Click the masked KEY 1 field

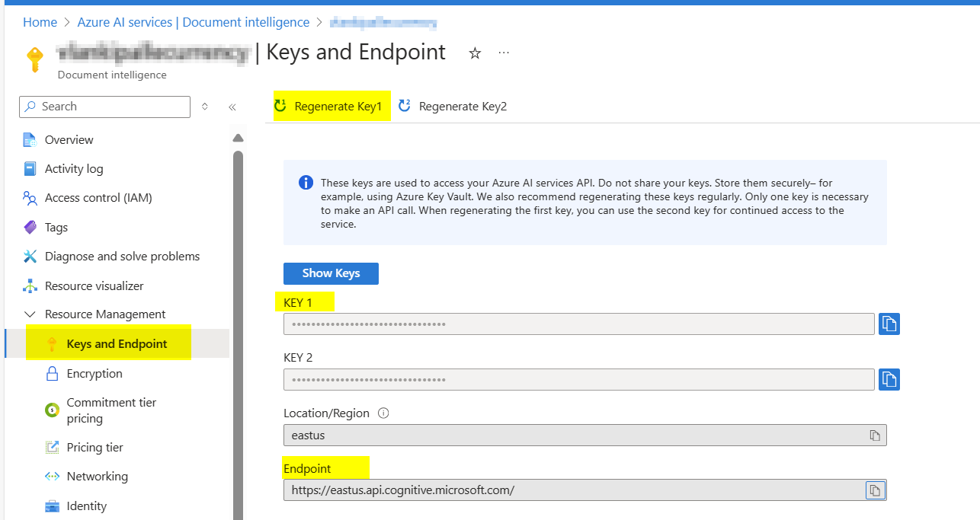pyautogui.click(x=579, y=324)
